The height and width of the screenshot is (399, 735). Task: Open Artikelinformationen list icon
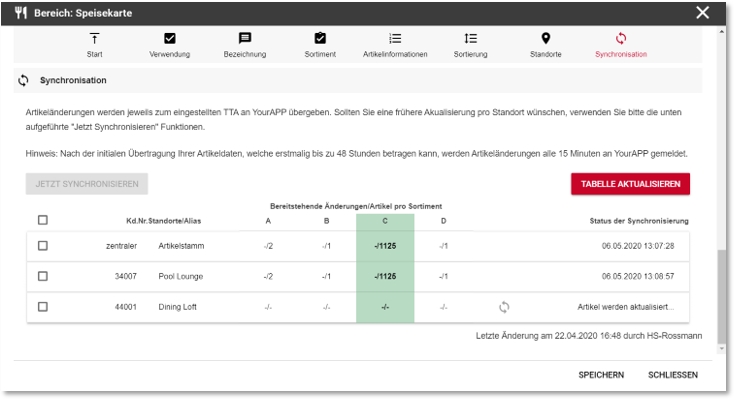pyautogui.click(x=395, y=38)
